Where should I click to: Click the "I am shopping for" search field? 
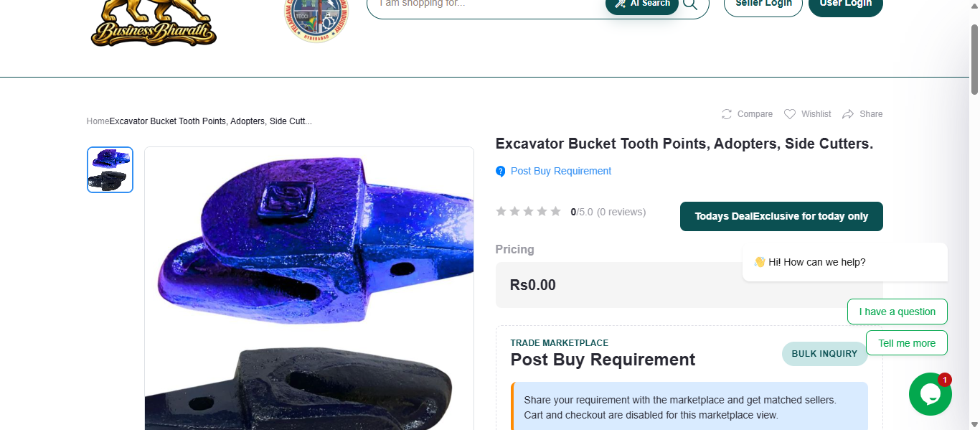(488, 4)
